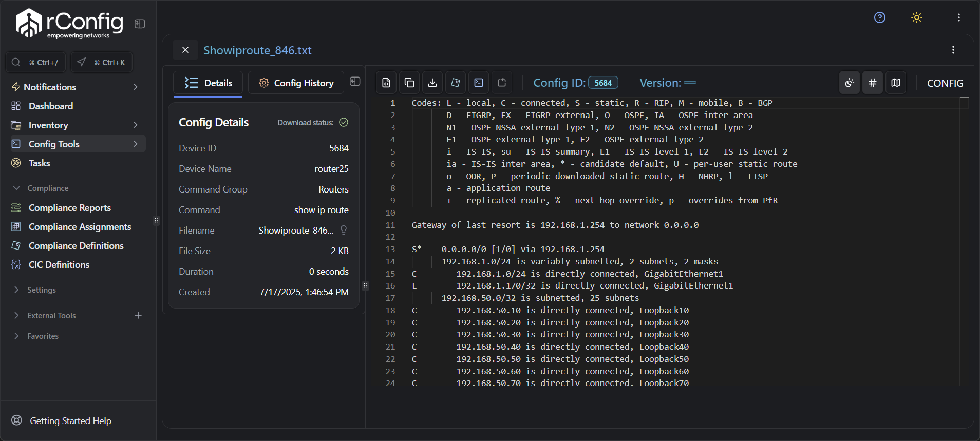Toggle line numbers with hash icon
The width and height of the screenshot is (980, 441).
[x=873, y=83]
